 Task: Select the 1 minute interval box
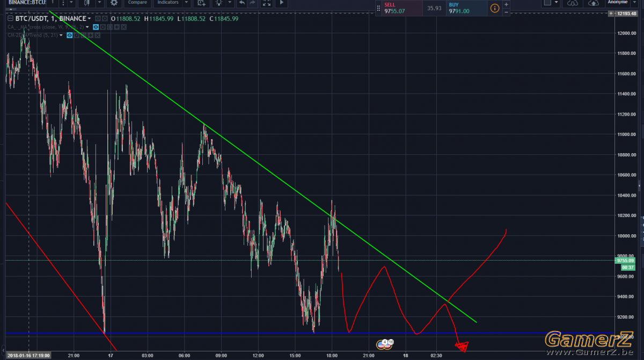coord(53,3)
